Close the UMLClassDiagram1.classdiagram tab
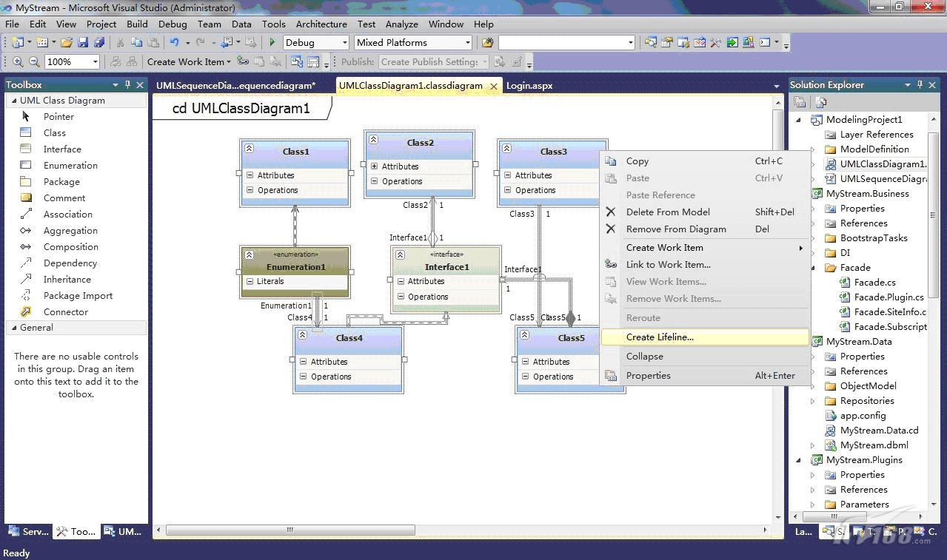Screen dimensions: 947x560 click(494, 87)
